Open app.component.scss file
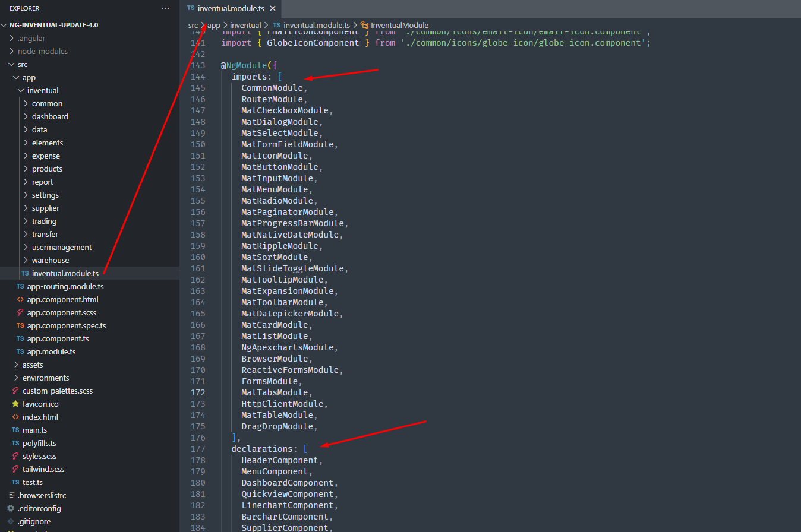Screen dimensions: 801x532 (89, 312)
